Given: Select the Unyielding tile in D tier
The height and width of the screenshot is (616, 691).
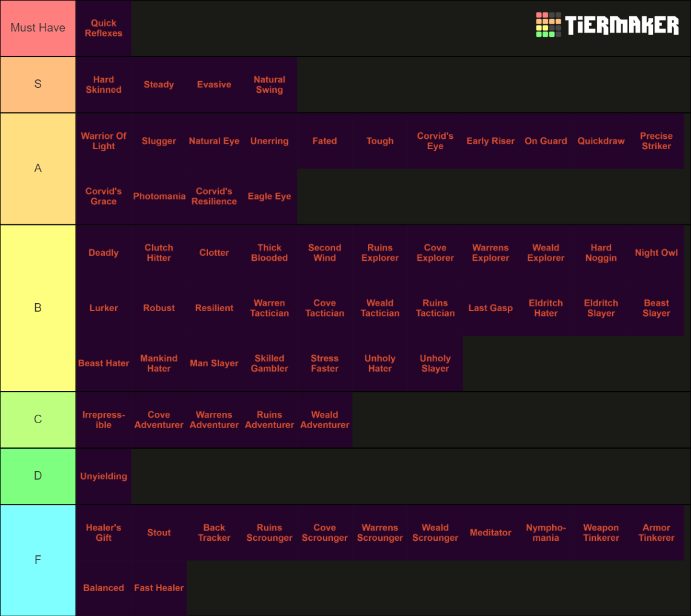Looking at the screenshot, I should point(103,476).
